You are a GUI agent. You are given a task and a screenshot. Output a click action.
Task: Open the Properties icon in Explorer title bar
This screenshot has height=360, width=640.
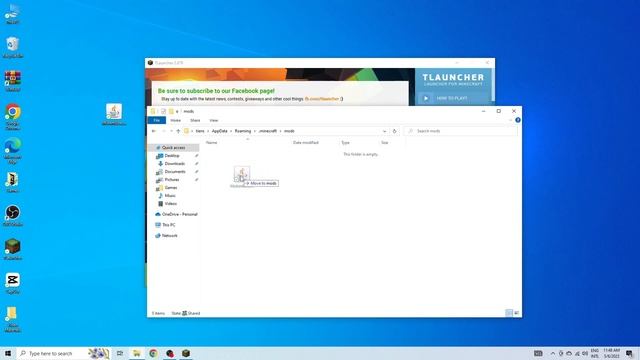(x=163, y=111)
